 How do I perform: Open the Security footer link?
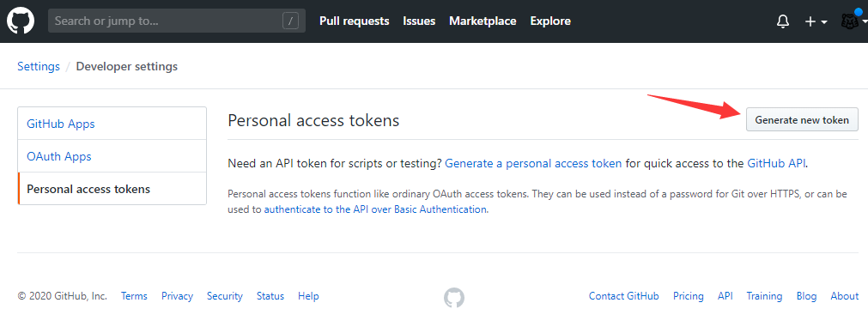point(225,296)
